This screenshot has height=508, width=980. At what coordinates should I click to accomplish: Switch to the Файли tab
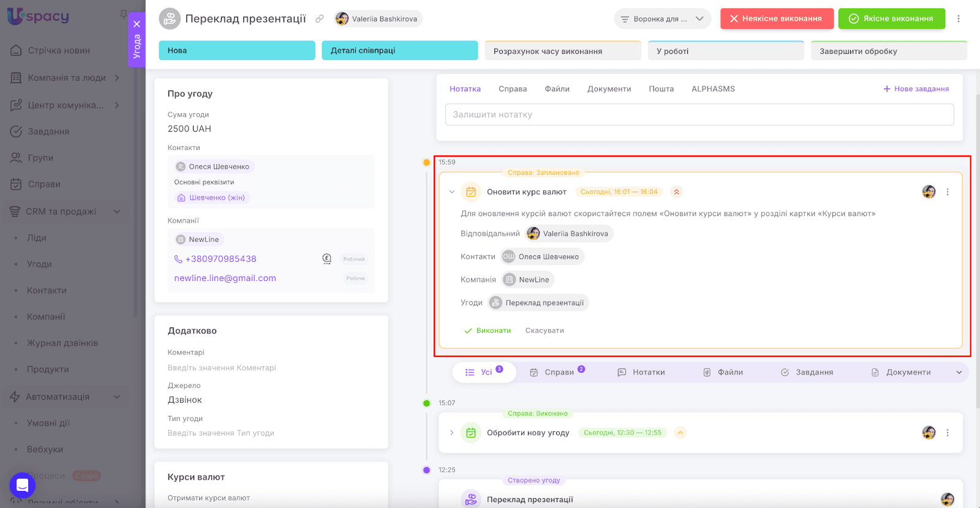pos(557,89)
